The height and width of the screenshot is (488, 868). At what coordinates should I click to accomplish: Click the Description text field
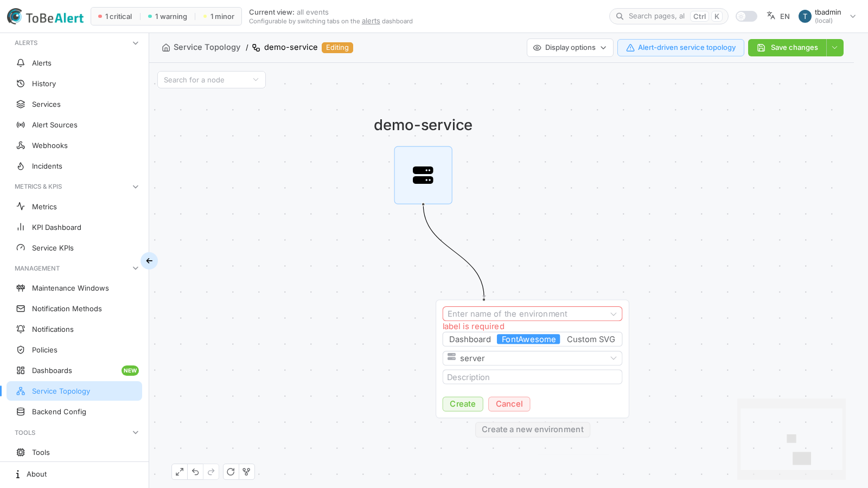[532, 377]
